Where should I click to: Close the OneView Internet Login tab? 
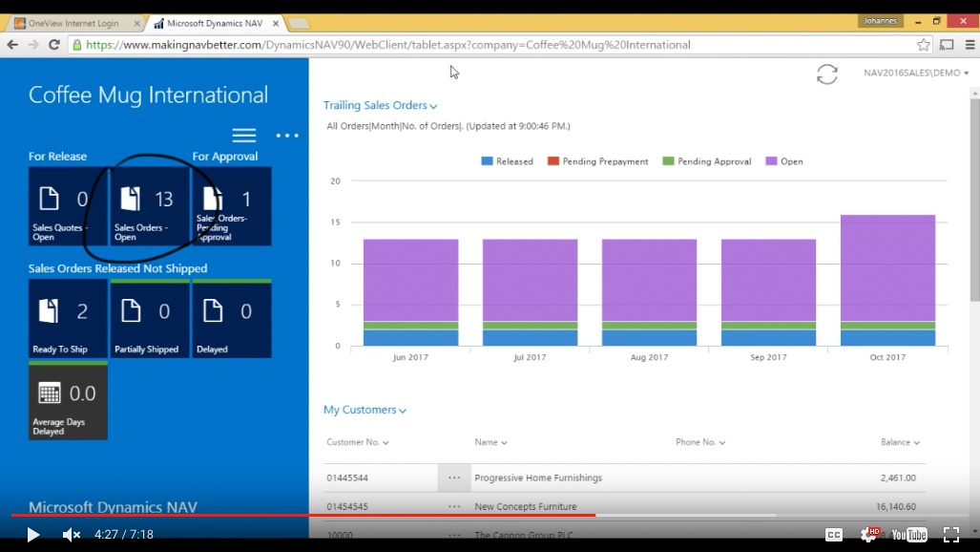click(x=136, y=23)
